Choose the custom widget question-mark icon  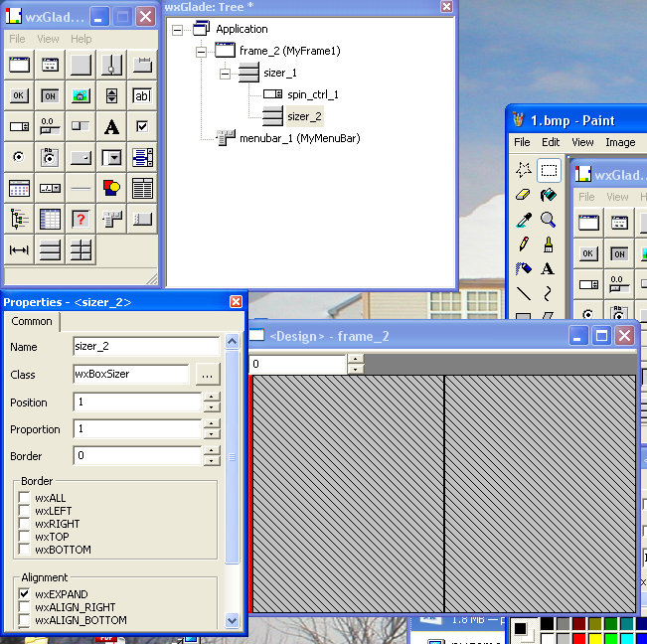81,219
